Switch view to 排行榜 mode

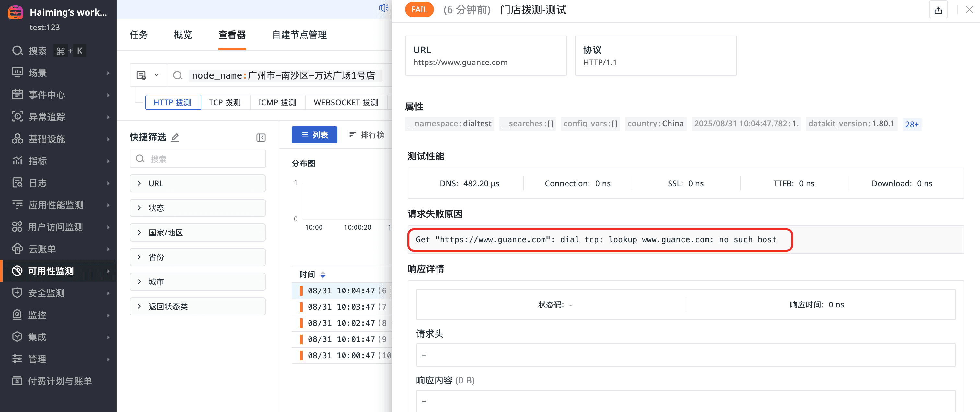point(366,135)
